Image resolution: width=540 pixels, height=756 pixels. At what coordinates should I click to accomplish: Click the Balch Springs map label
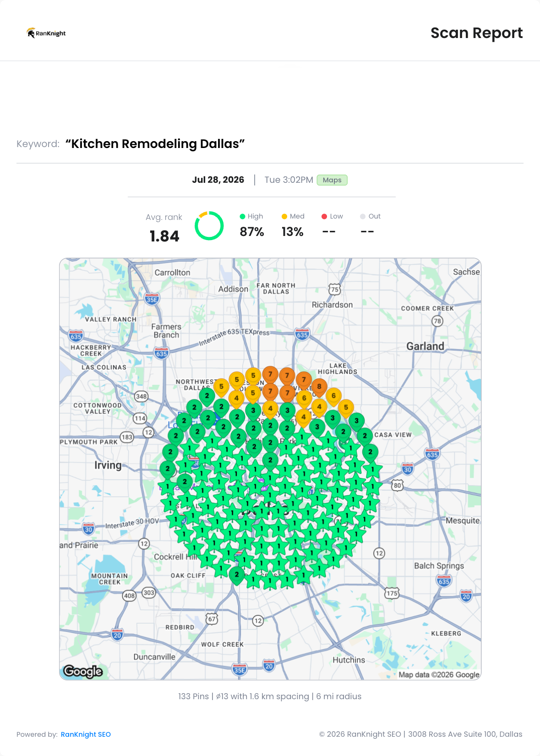tap(439, 566)
